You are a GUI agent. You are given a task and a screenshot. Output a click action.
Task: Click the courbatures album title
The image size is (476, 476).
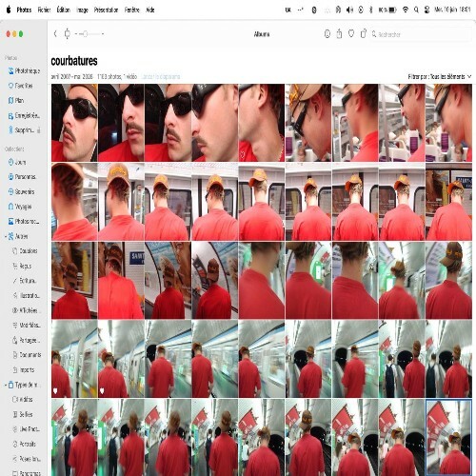(x=74, y=61)
